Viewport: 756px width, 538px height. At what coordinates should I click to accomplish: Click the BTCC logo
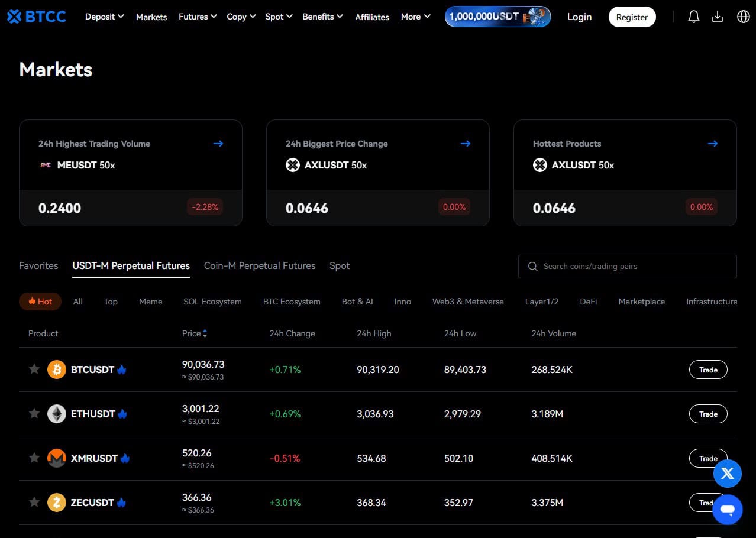click(x=36, y=16)
